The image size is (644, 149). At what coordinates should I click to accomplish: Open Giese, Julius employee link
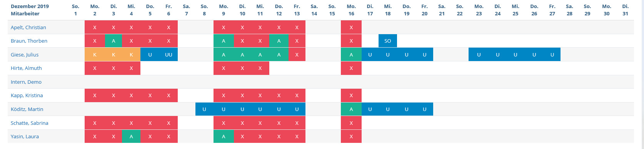tap(25, 55)
